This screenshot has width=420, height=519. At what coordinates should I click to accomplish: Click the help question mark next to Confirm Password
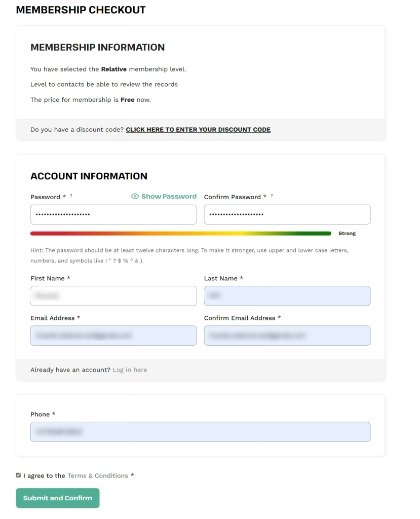(x=272, y=196)
